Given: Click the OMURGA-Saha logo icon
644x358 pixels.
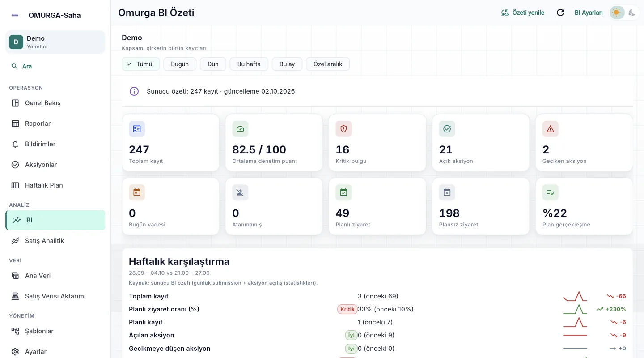Looking at the screenshot, I should click(15, 15).
